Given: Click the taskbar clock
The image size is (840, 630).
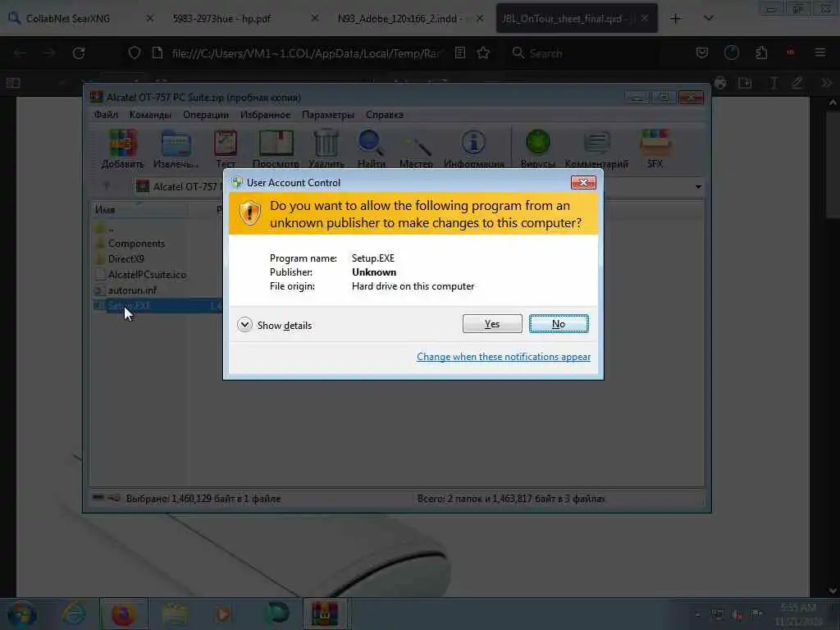Looking at the screenshot, I should (x=798, y=614).
